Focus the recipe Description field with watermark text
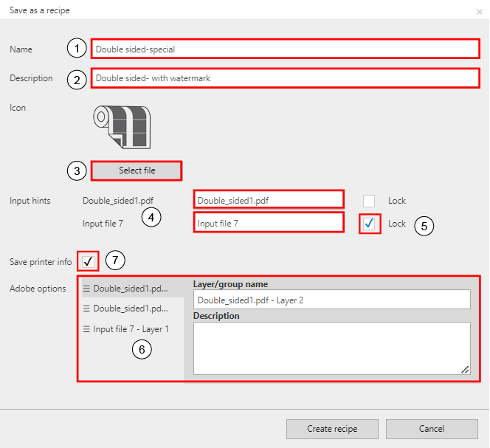The height and width of the screenshot is (448, 490). [285, 77]
